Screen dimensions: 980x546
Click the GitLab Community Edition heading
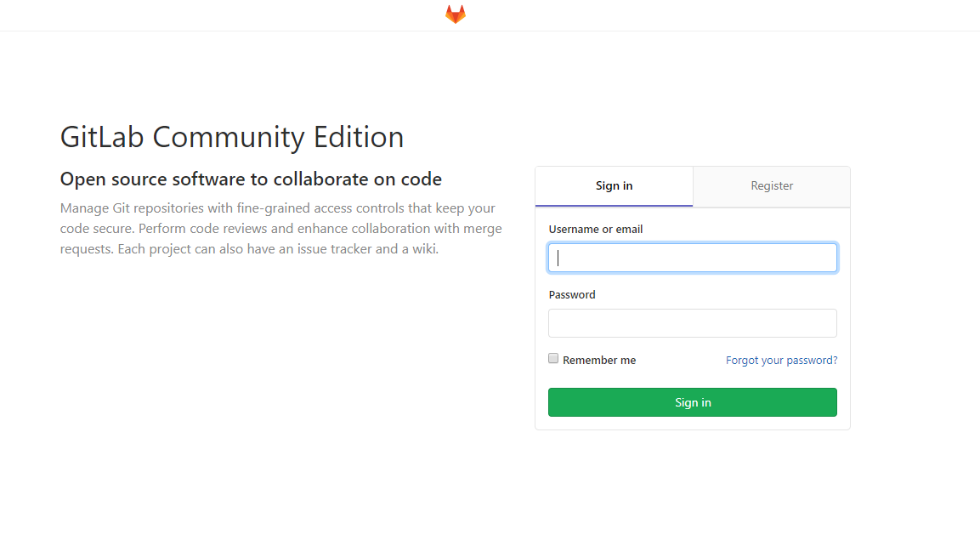tap(232, 137)
